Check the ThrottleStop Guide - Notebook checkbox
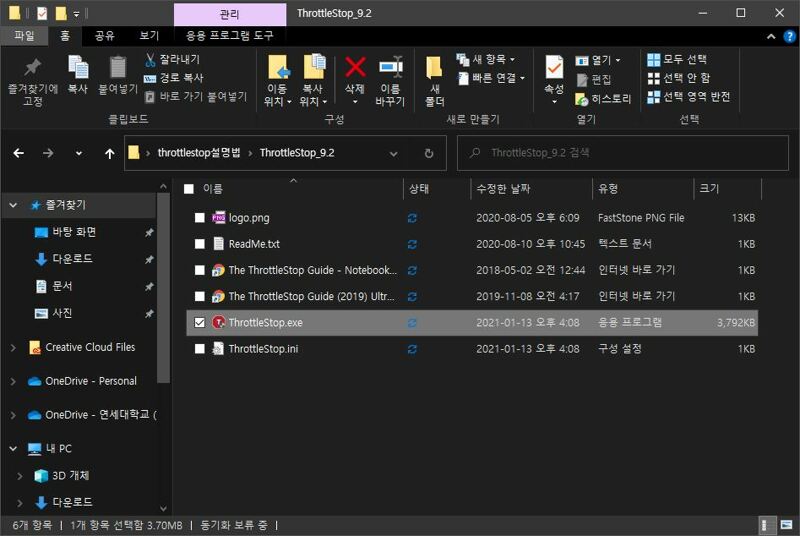Screen dimensions: 800x536 199,270
